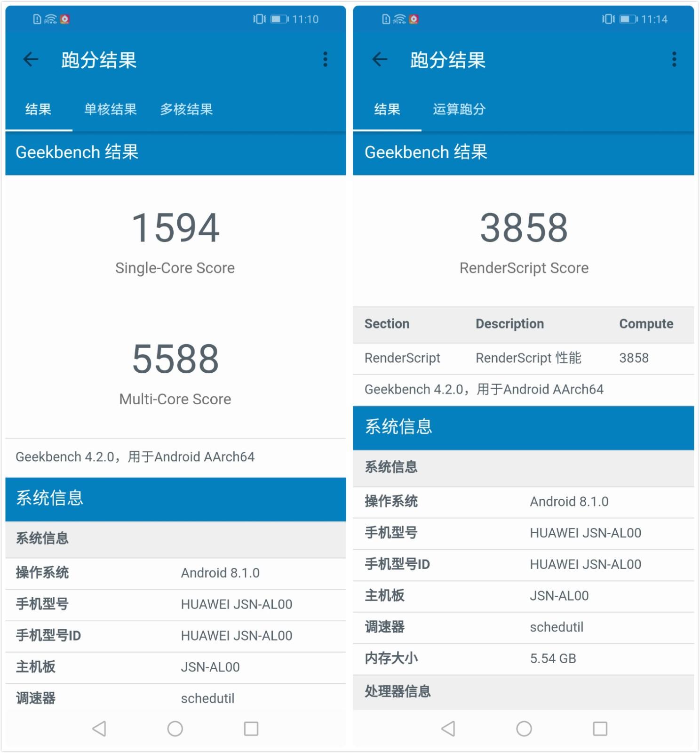Tap the red notification icon in left status bar

(x=65, y=19)
